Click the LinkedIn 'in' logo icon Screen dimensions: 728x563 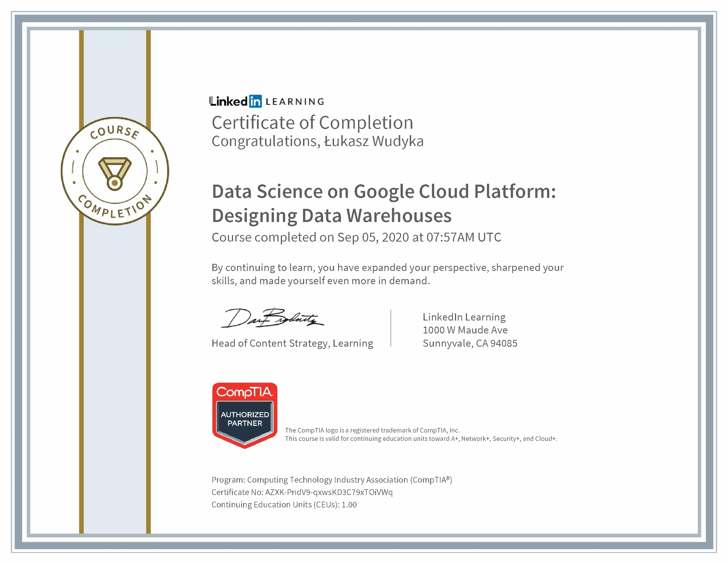point(255,101)
